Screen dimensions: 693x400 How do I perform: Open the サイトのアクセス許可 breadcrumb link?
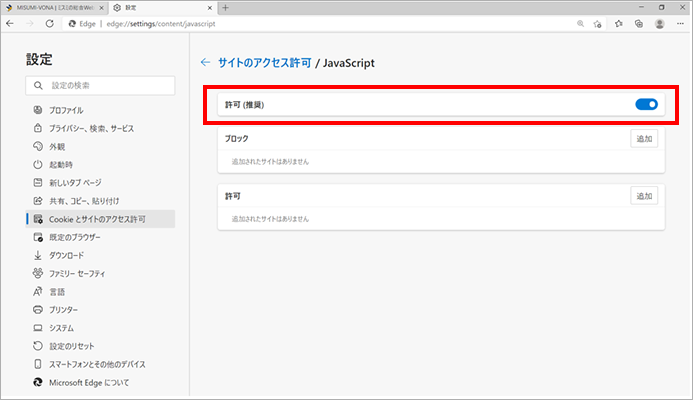tap(264, 63)
